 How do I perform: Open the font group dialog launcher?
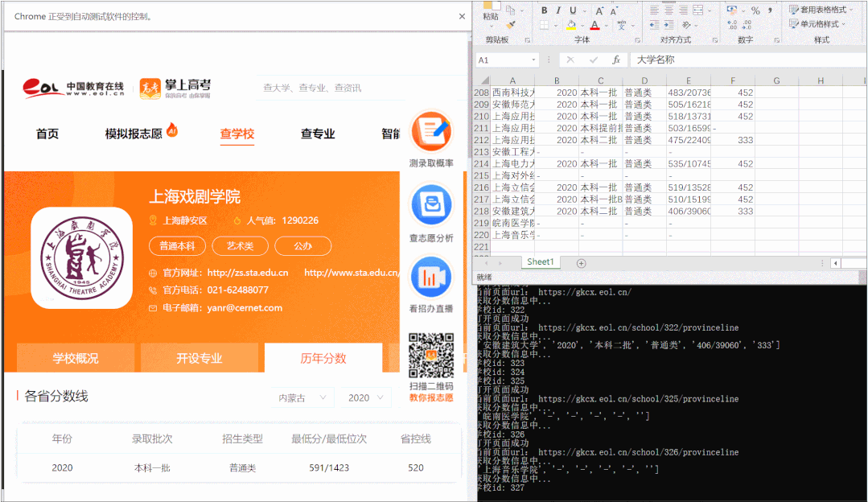click(638, 40)
